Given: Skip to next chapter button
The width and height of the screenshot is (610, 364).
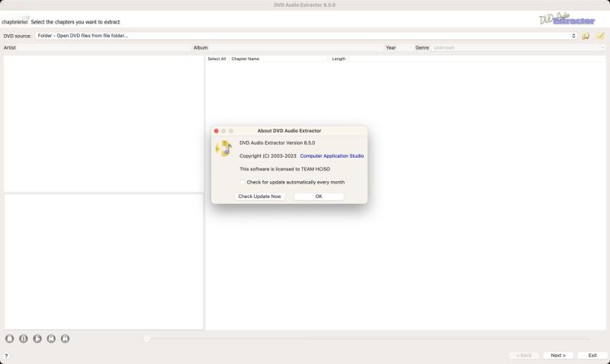Looking at the screenshot, I should coord(65,338).
